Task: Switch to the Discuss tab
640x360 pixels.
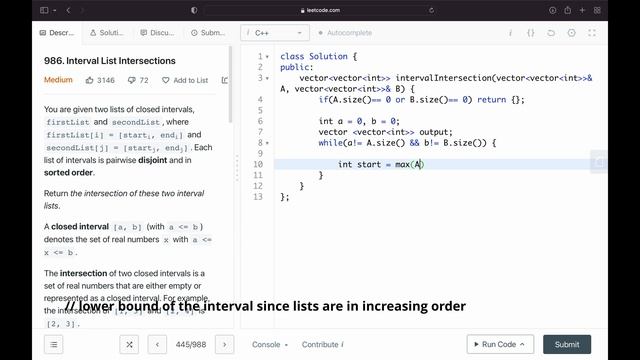Action: pos(157,33)
